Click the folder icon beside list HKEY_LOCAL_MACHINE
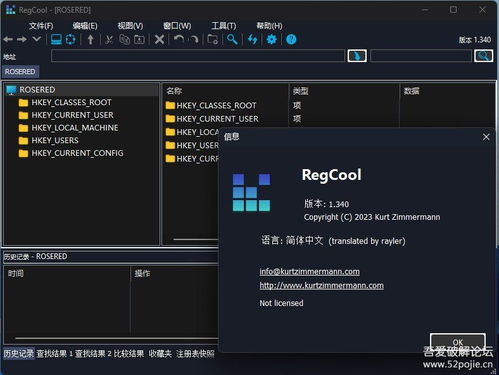 (x=170, y=132)
